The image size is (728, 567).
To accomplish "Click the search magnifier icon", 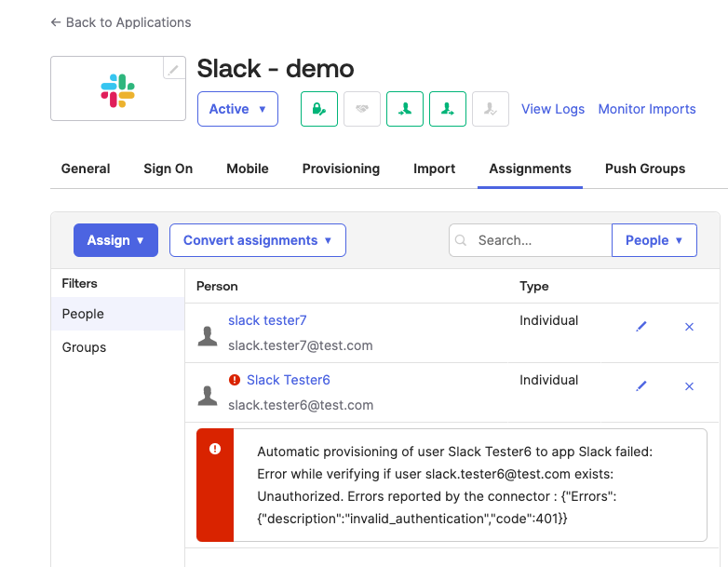I will tap(461, 240).
